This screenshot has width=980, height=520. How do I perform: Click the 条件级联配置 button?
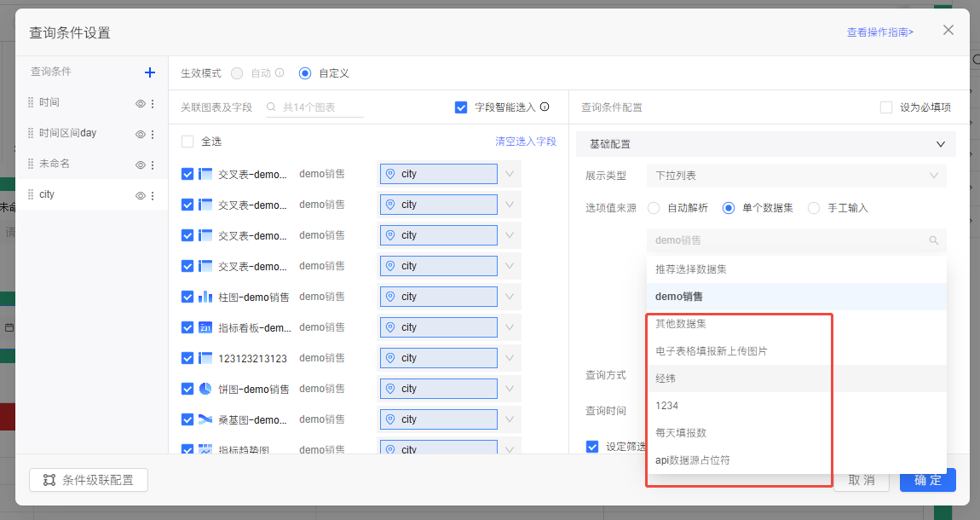pyautogui.click(x=89, y=480)
